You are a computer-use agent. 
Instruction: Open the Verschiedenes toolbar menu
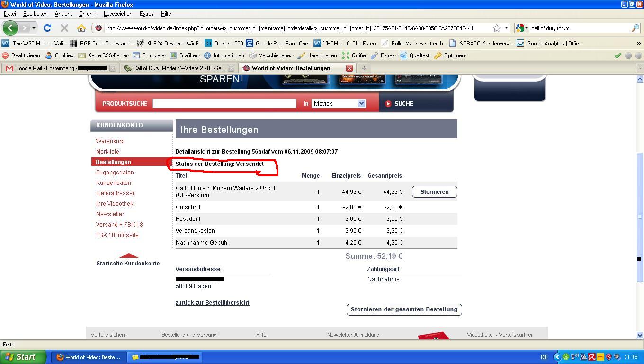point(272,55)
